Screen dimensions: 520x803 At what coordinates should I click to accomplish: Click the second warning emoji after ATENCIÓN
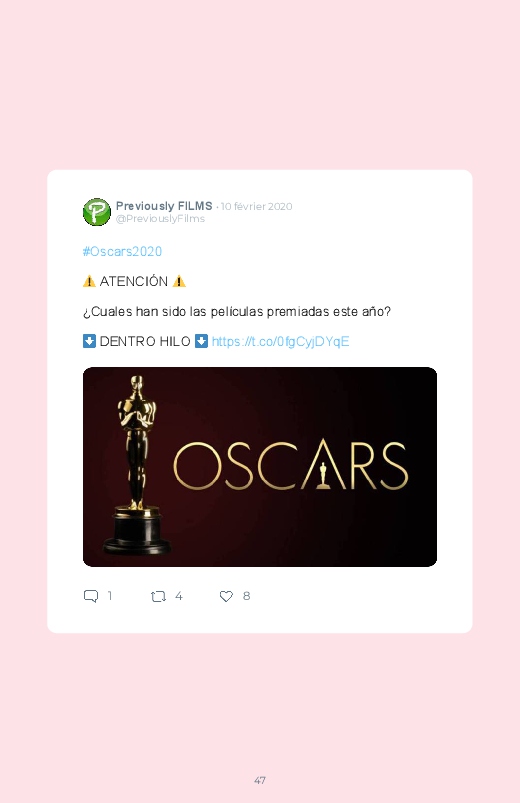(179, 281)
